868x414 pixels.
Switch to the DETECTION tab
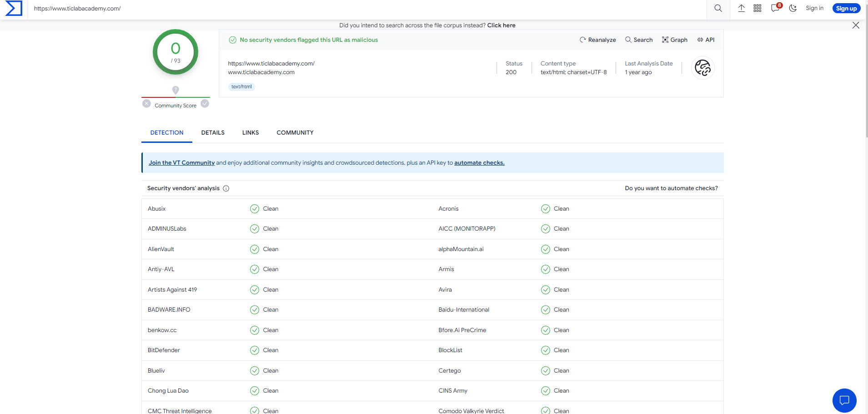pos(167,133)
